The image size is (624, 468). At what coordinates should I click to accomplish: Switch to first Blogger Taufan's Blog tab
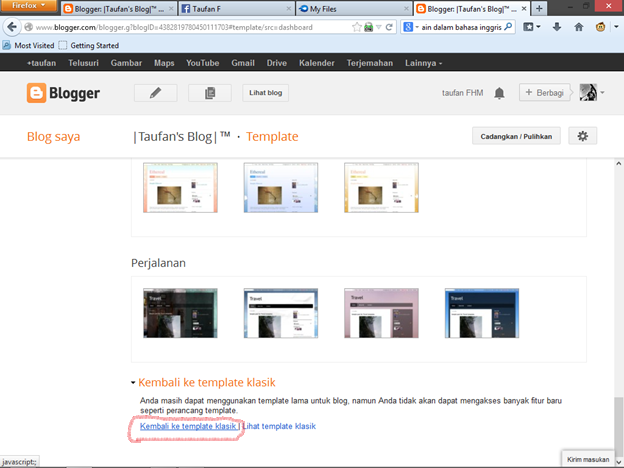coord(119,8)
